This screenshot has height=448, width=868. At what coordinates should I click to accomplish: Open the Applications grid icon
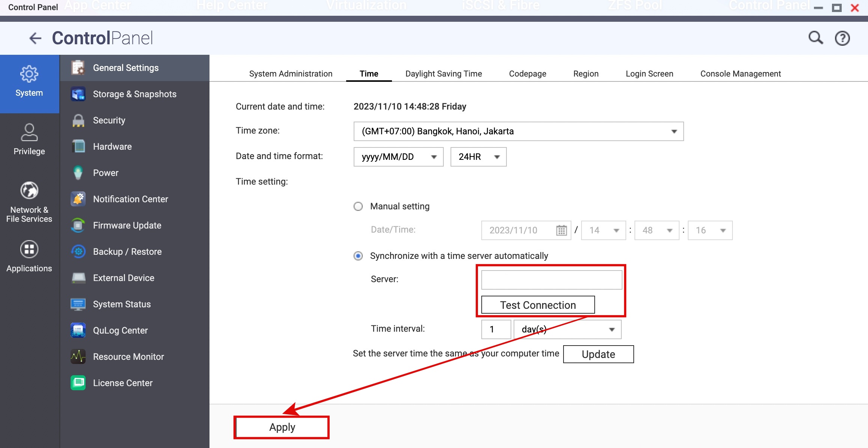click(29, 249)
